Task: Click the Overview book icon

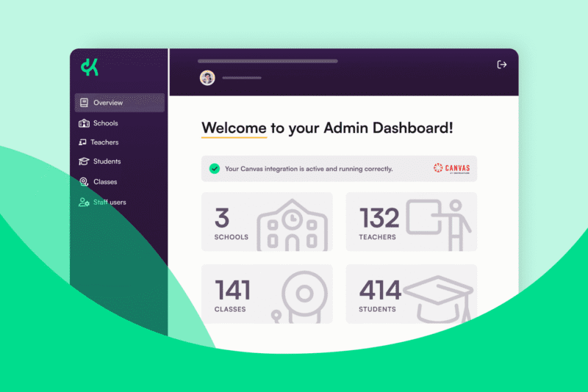Action: pyautogui.click(x=84, y=103)
